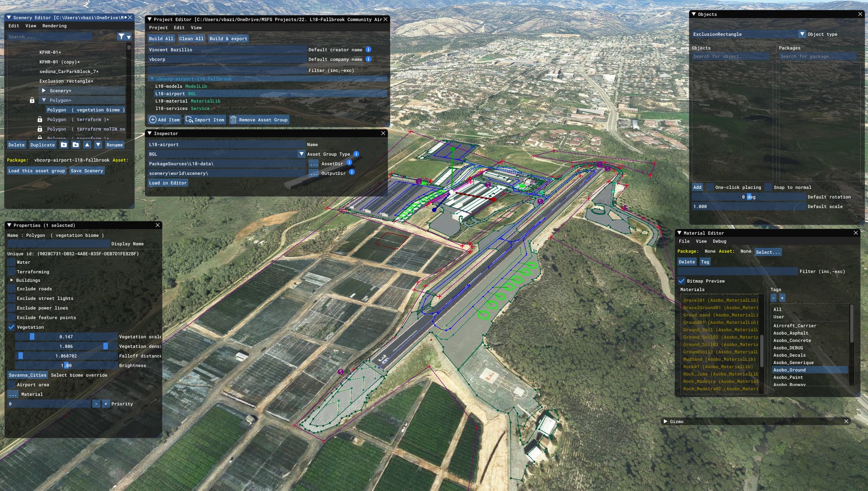Screen dimensions: 868x491
Task: Click the Search for object field
Action: point(731,56)
